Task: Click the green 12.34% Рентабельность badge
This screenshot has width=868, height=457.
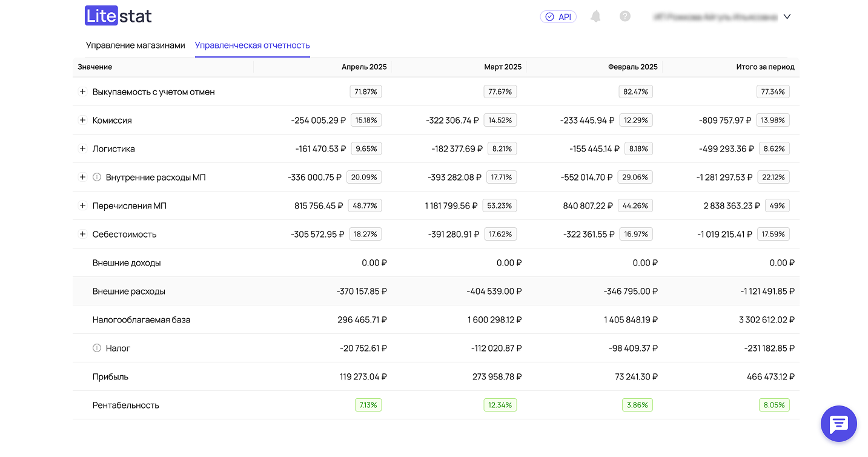Action: click(x=500, y=405)
